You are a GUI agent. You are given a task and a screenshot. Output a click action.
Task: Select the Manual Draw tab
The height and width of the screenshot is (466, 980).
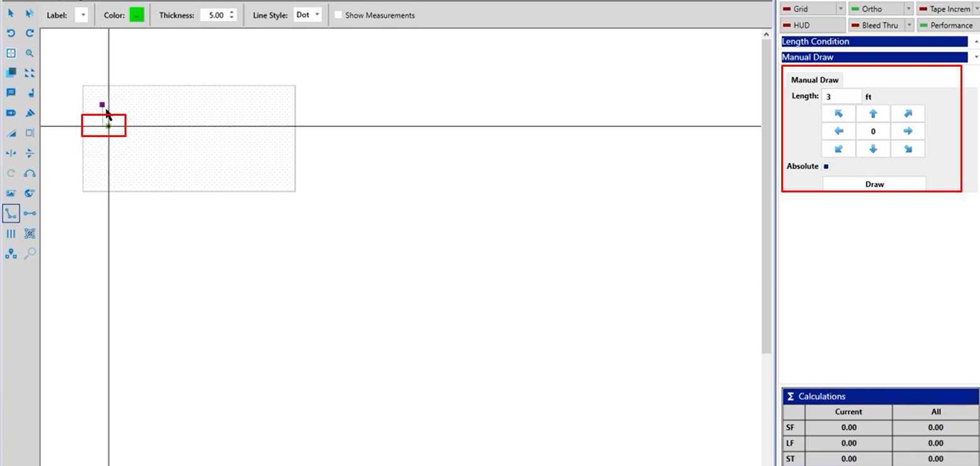(815, 80)
